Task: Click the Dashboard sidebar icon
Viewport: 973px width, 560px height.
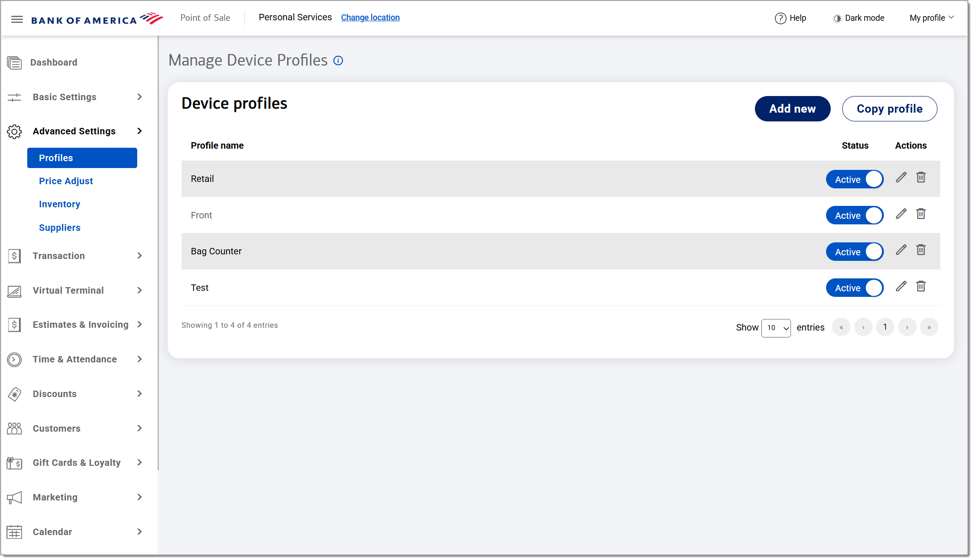Action: click(x=14, y=62)
